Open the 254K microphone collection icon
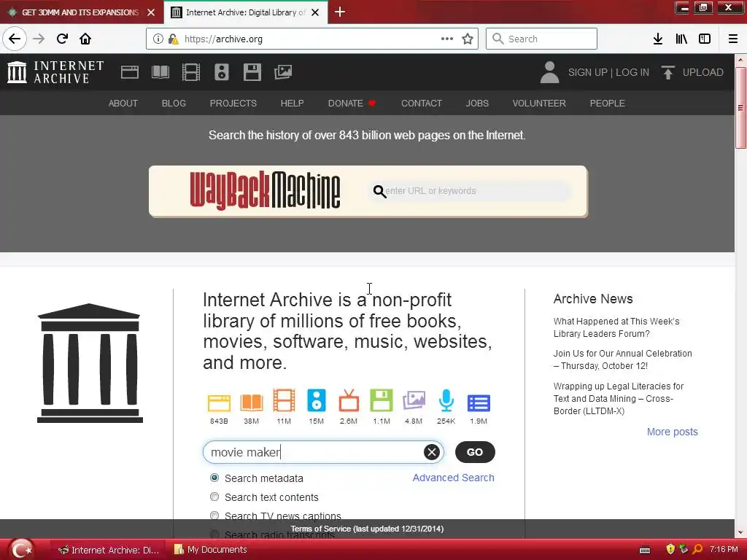 pyautogui.click(x=446, y=400)
